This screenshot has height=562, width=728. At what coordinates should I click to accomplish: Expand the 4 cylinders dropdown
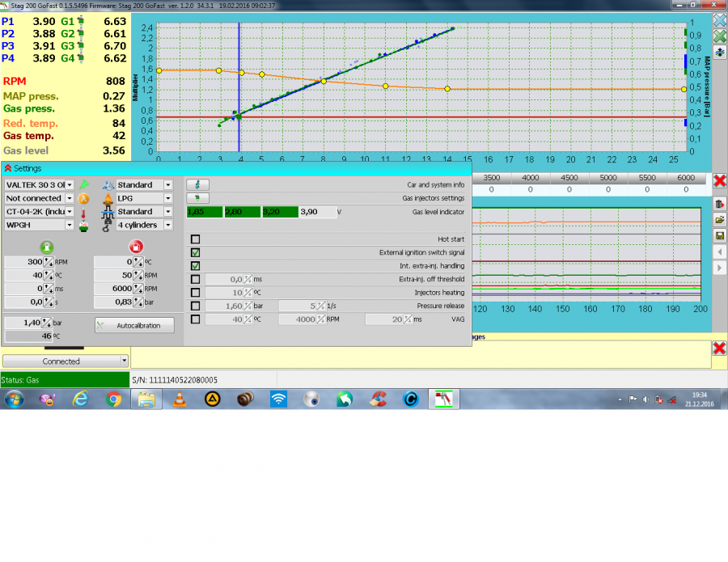click(x=167, y=225)
